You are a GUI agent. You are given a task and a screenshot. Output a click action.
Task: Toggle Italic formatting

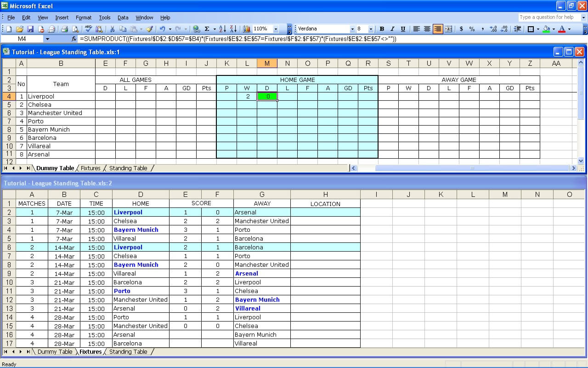[x=392, y=29]
